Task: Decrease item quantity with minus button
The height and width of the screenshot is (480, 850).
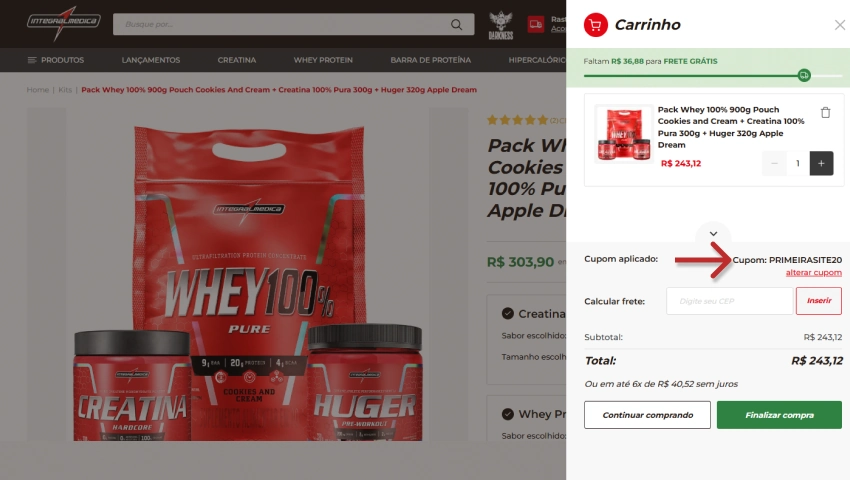Action: coord(774,163)
